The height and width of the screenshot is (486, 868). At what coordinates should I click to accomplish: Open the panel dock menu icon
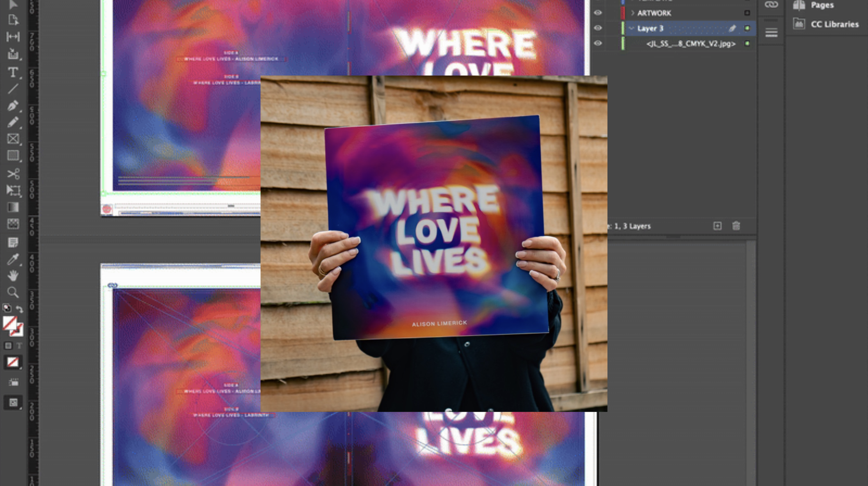click(771, 33)
